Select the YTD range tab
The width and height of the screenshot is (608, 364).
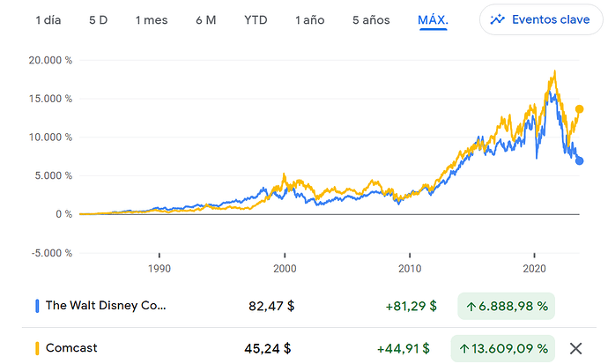tap(256, 19)
